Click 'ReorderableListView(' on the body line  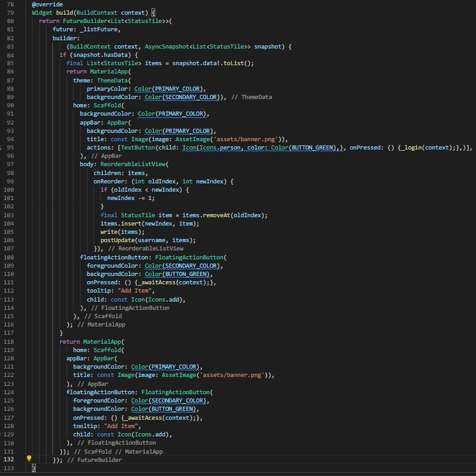134,164
